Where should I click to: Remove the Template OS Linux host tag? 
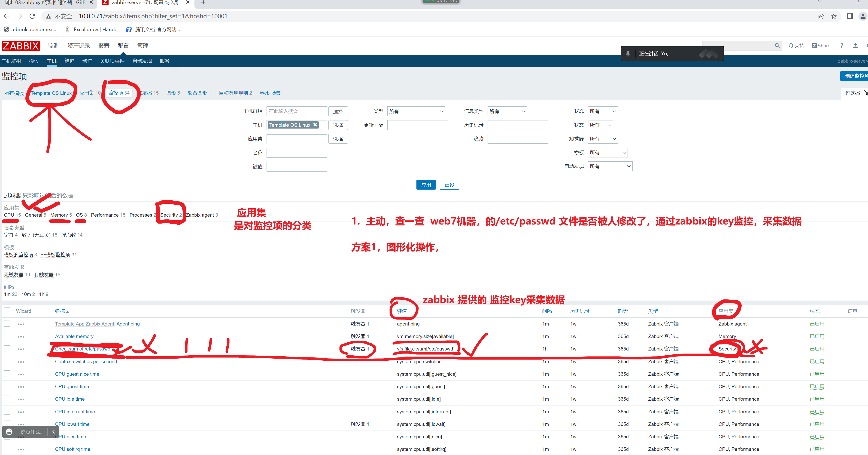click(x=315, y=125)
